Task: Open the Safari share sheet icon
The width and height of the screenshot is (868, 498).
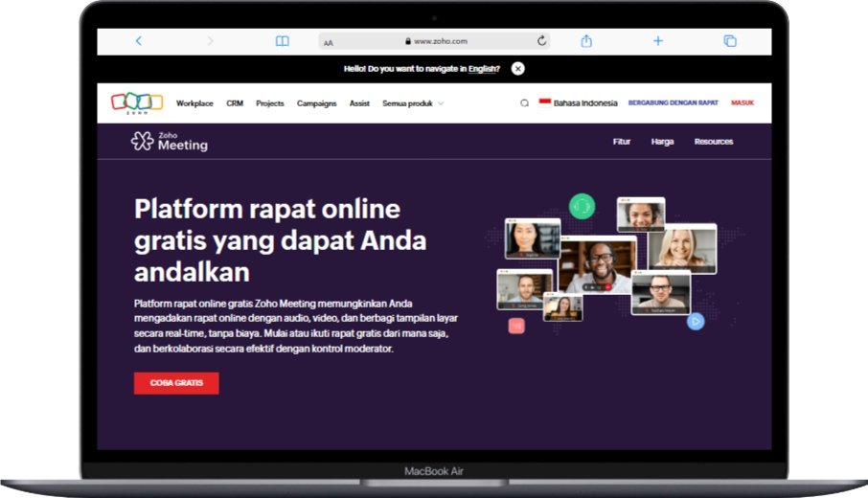Action: tap(586, 40)
